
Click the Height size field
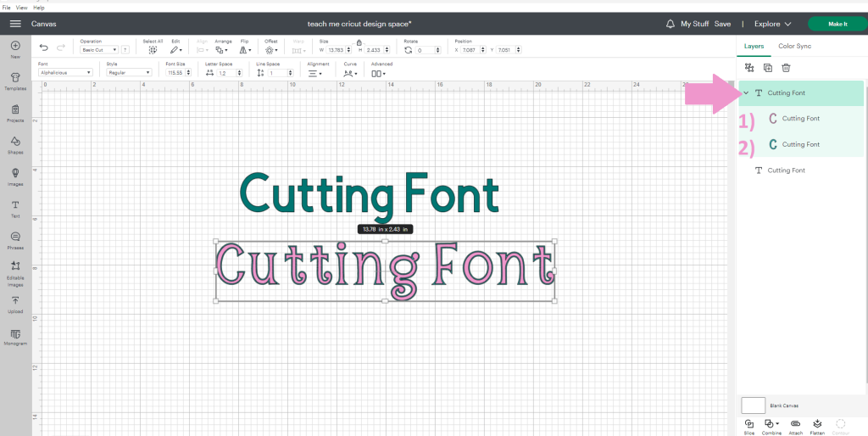(x=376, y=50)
